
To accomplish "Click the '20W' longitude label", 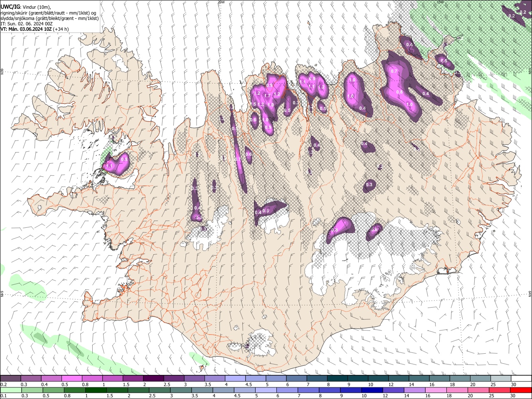I will coord(221,2).
